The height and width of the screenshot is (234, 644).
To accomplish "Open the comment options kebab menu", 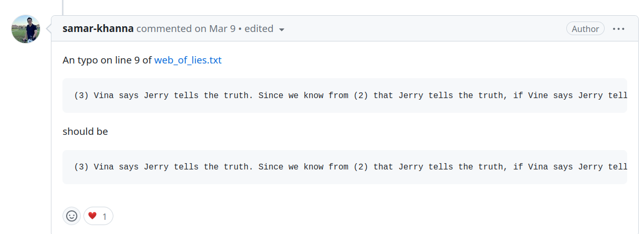I will pos(619,29).
